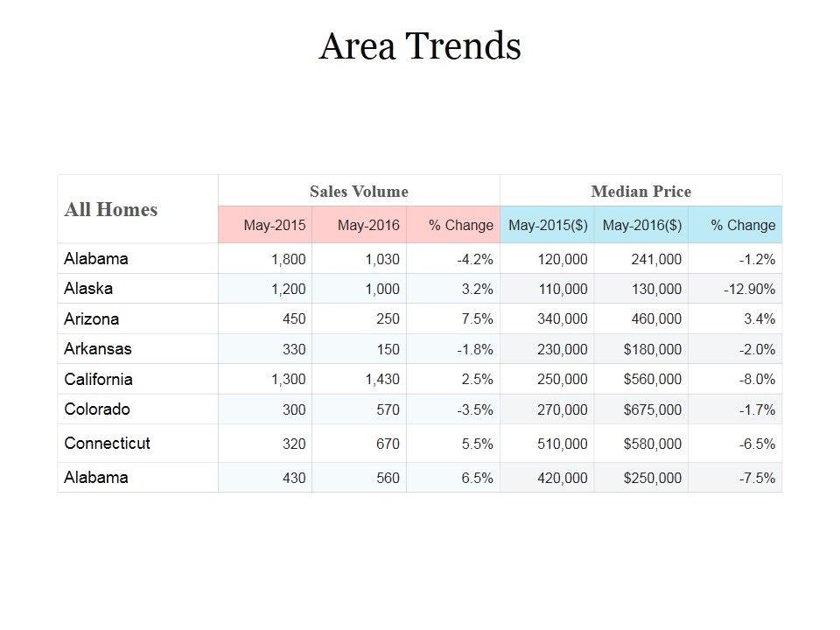Click the 670 cell in Connecticut row
840x630 pixels.
coord(359,443)
